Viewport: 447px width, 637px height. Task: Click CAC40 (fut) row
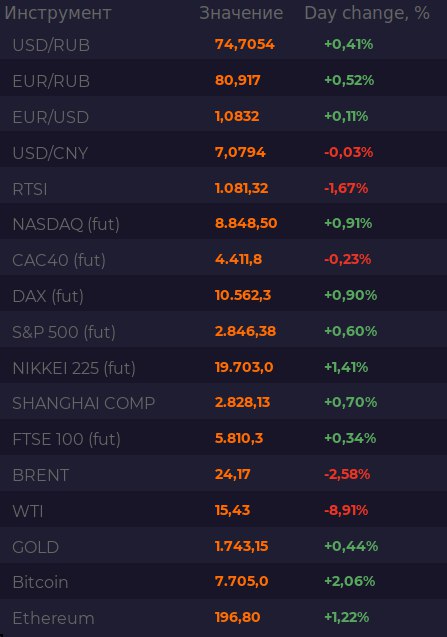tap(224, 259)
